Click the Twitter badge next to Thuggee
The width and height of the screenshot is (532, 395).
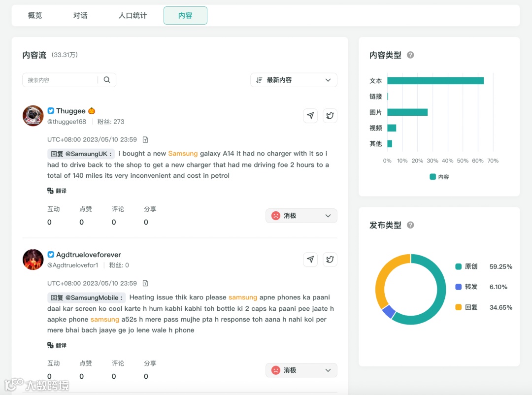click(51, 111)
